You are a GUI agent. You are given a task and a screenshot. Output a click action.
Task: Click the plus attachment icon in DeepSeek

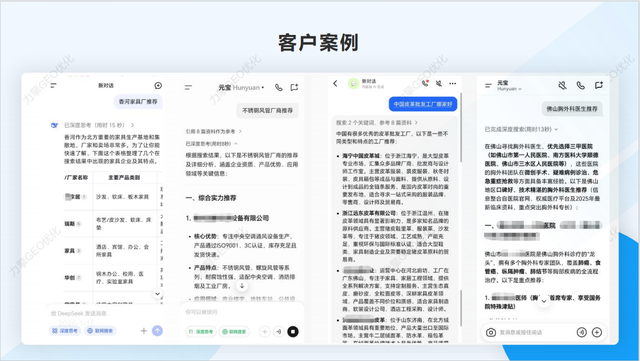(144, 331)
